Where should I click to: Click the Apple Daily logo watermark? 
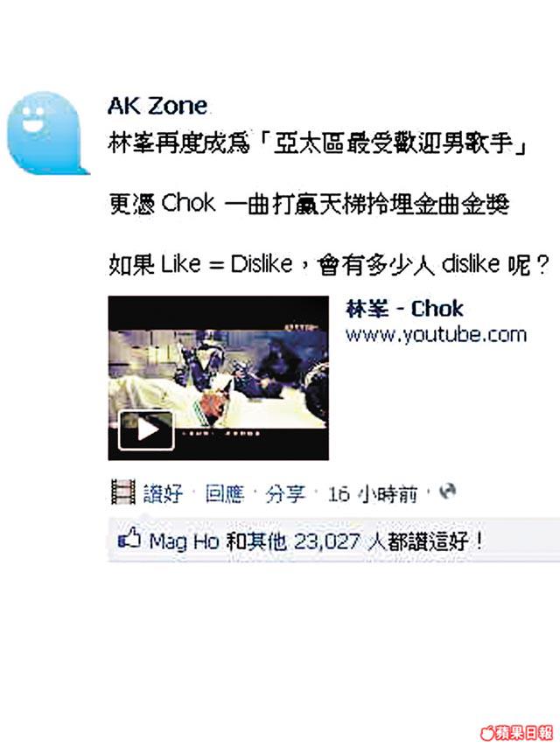coord(516,733)
